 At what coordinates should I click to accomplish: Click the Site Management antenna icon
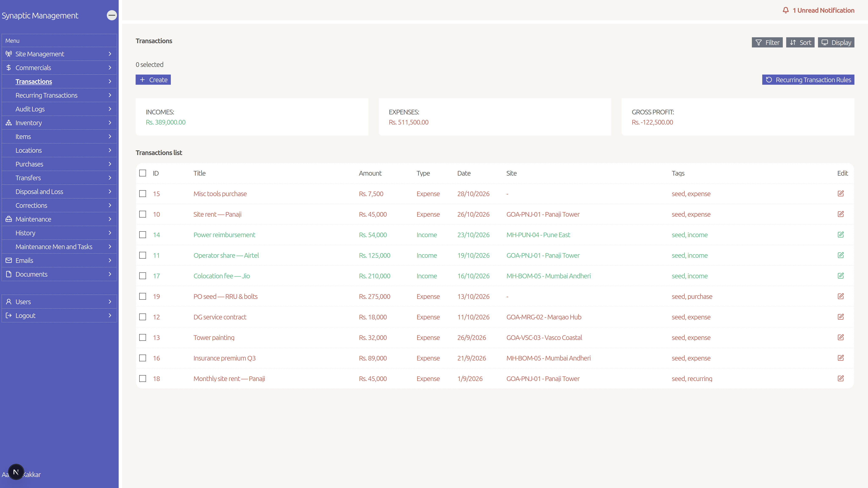pyautogui.click(x=9, y=54)
